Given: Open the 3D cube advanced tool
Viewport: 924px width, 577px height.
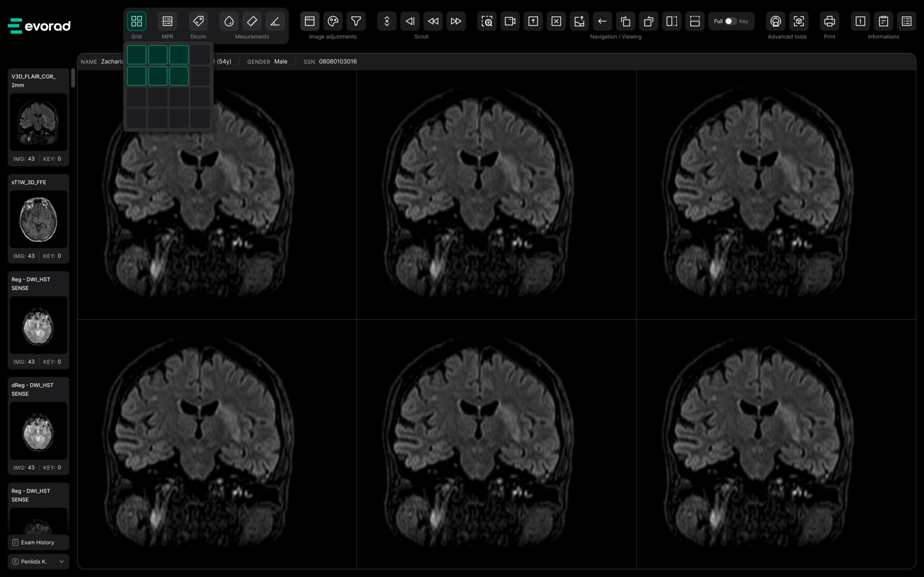Looking at the screenshot, I should click(799, 21).
